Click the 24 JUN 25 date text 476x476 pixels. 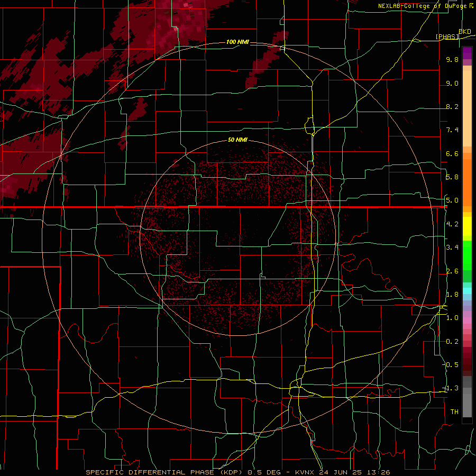tap(339, 472)
